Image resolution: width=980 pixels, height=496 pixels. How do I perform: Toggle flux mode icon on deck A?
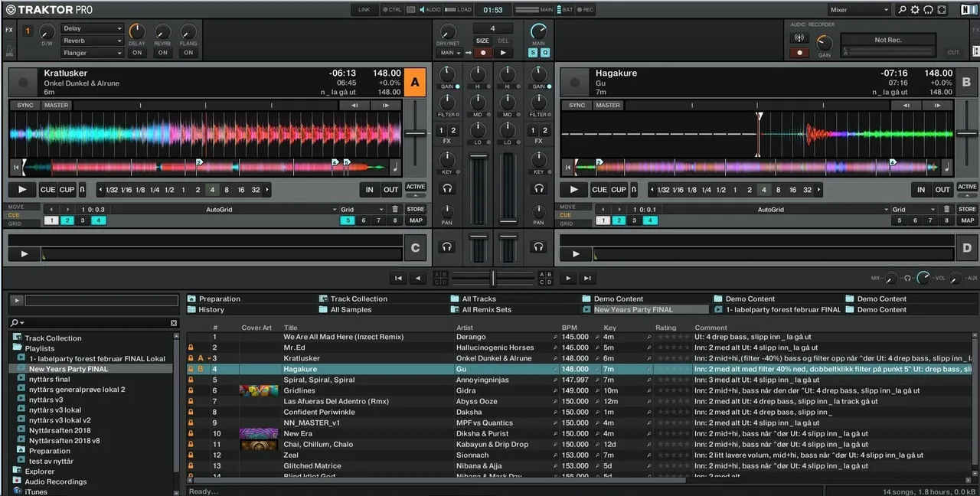(82, 189)
